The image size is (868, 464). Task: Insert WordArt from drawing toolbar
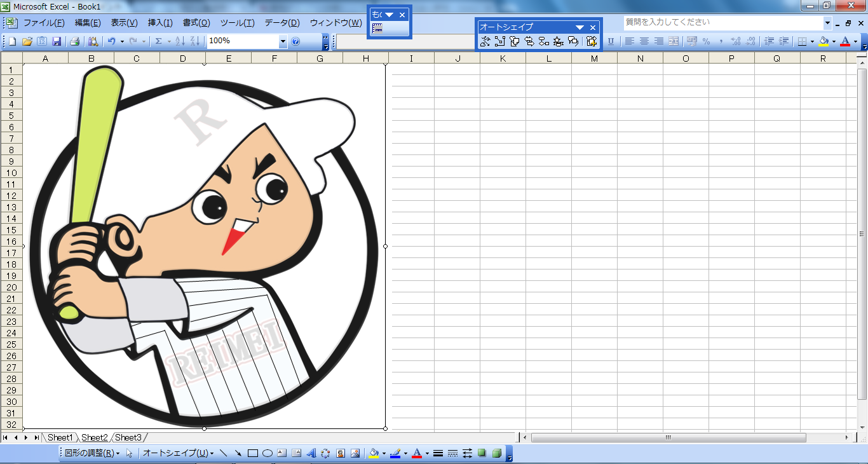(311, 453)
